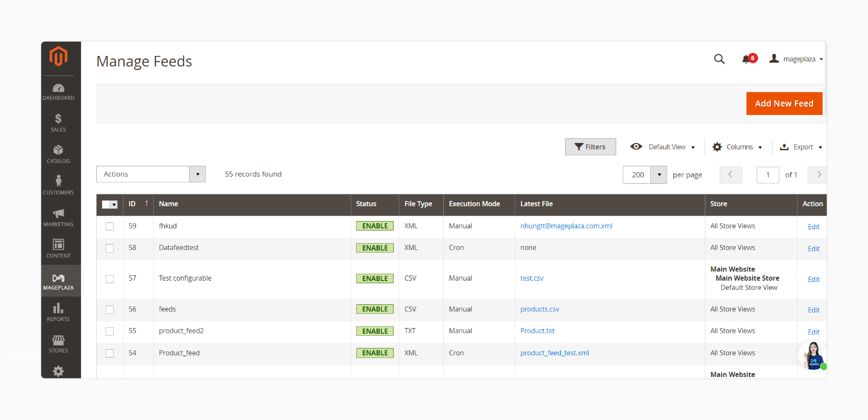Edit feed 55 product_feed2
Screen dimensions: 868x420
point(814,332)
